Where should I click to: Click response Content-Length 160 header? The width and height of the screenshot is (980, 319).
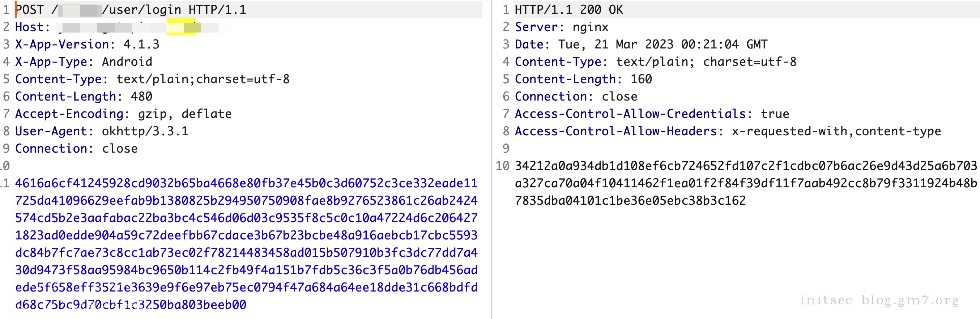click(x=584, y=79)
